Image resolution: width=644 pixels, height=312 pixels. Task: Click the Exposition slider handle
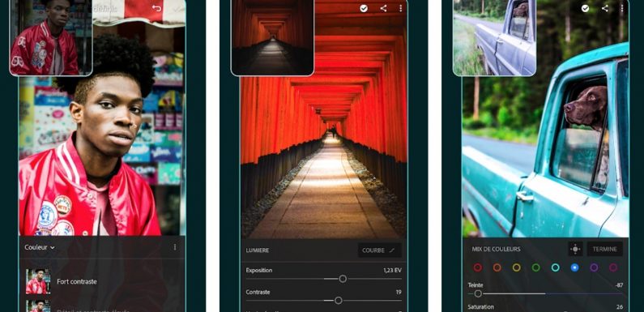(343, 279)
